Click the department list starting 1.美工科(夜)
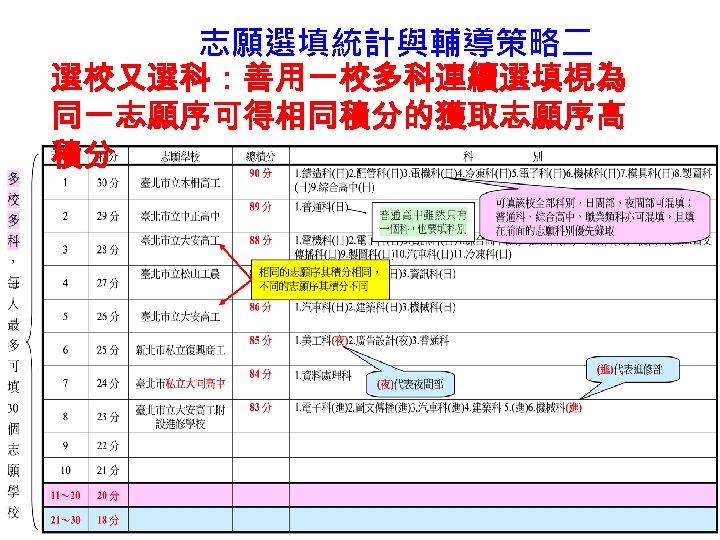The height and width of the screenshot is (540, 720). [371, 340]
